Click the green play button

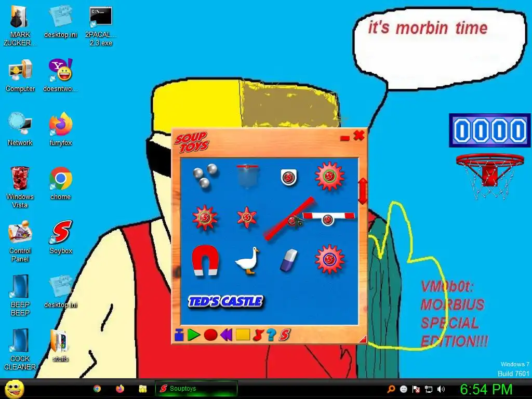(x=194, y=335)
